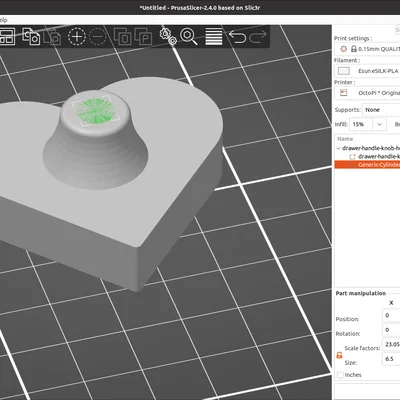The image size is (400, 400).
Task: Open the Printer preset OctoPi dropdown
Action: [368, 93]
